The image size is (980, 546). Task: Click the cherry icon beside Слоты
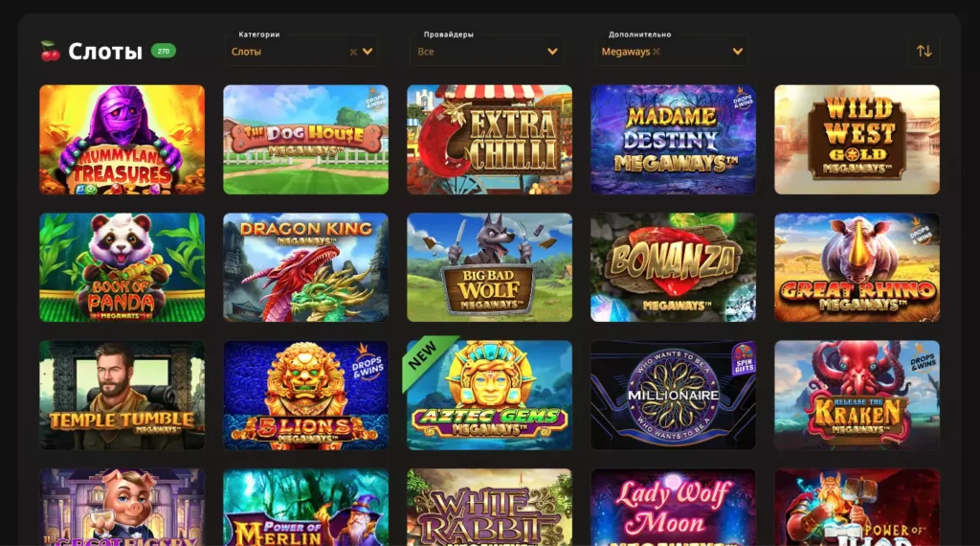pyautogui.click(x=50, y=52)
